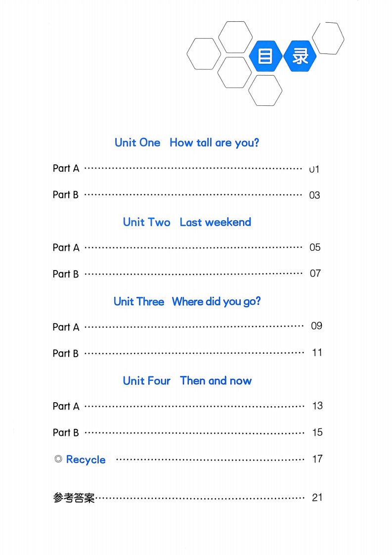Open Unit One How tall are you? heading

(x=187, y=142)
